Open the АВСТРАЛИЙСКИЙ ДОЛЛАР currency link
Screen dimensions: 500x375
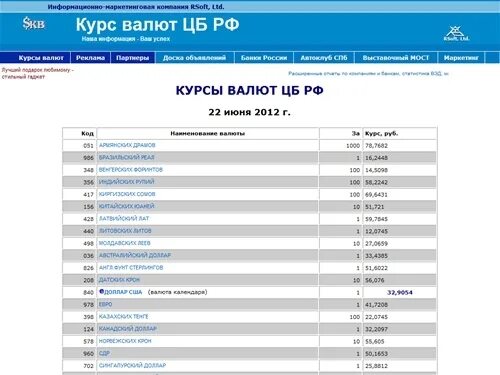click(135, 255)
